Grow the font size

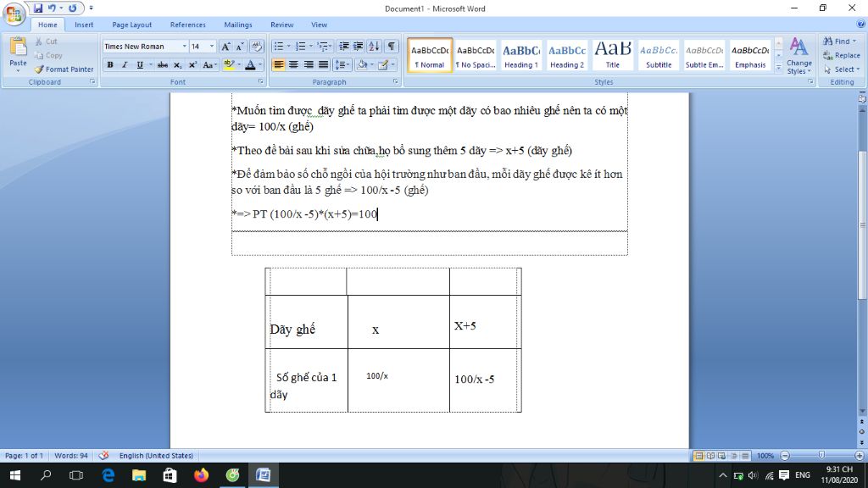click(x=225, y=47)
